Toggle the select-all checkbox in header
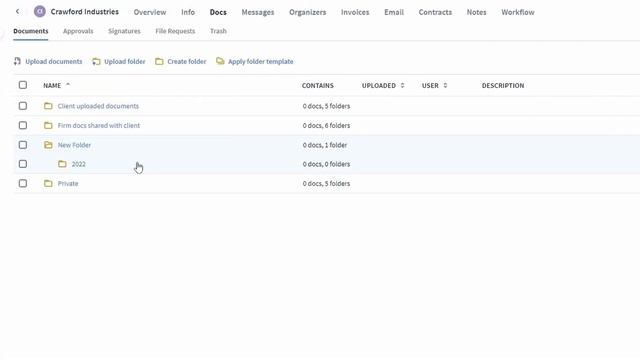 tap(23, 85)
